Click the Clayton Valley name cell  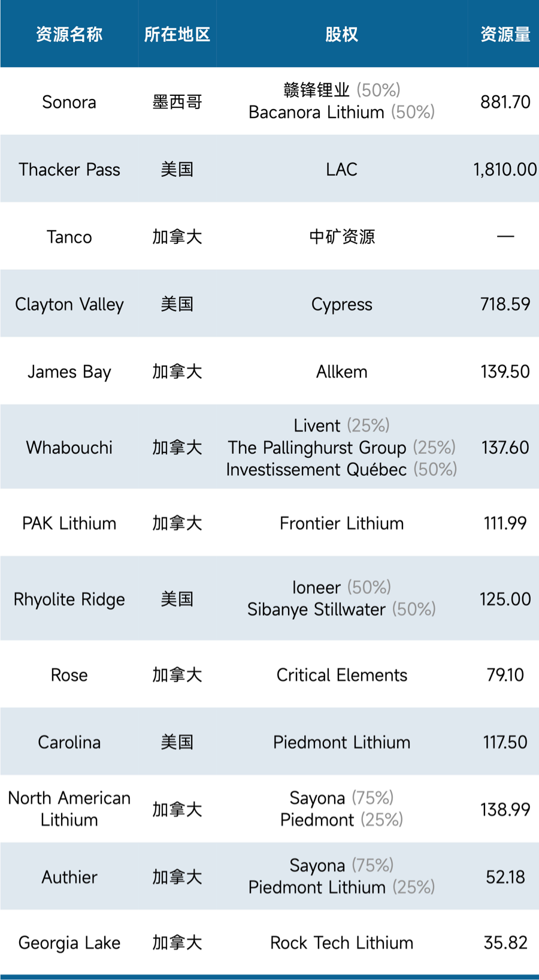click(x=69, y=304)
